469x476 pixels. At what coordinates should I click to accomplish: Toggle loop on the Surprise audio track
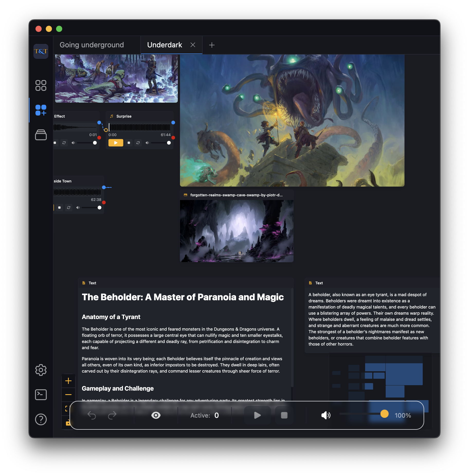click(138, 143)
